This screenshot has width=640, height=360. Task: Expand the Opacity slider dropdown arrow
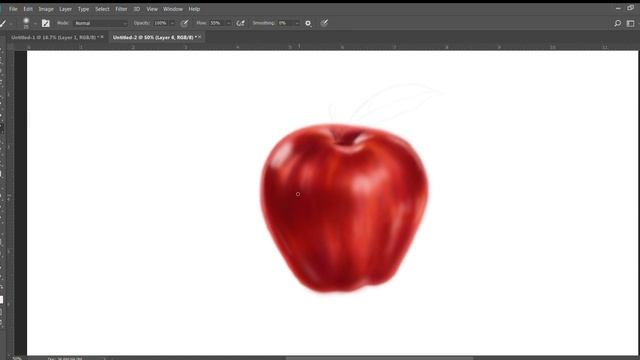click(x=172, y=23)
